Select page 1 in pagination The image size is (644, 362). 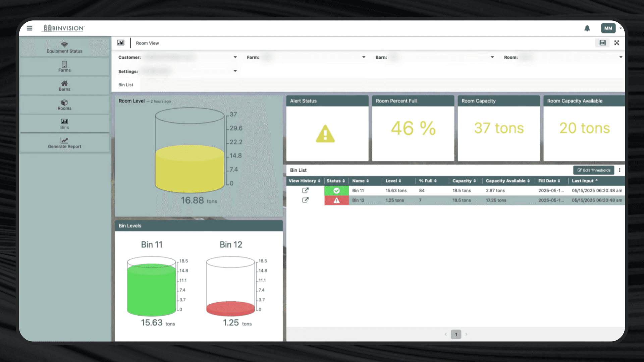[456, 334]
